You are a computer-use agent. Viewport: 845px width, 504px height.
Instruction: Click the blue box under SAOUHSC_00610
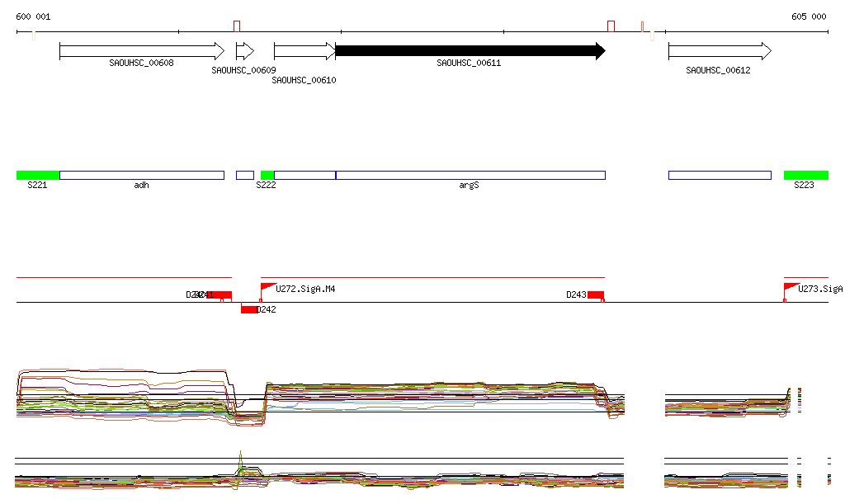click(304, 175)
